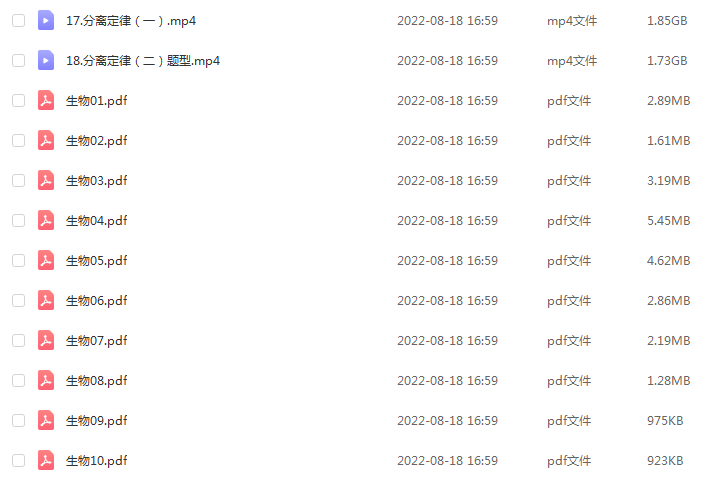
Task: Click the 1.85GB size of the 17 video
Action: [x=667, y=21]
